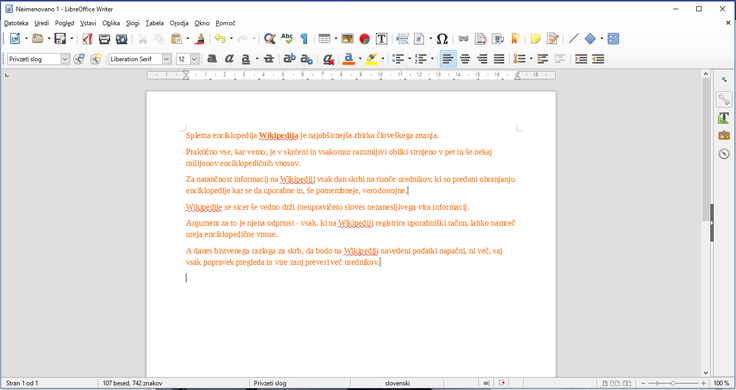The height and width of the screenshot is (390, 736).
Task: Open the Oblika menu
Action: click(x=111, y=23)
